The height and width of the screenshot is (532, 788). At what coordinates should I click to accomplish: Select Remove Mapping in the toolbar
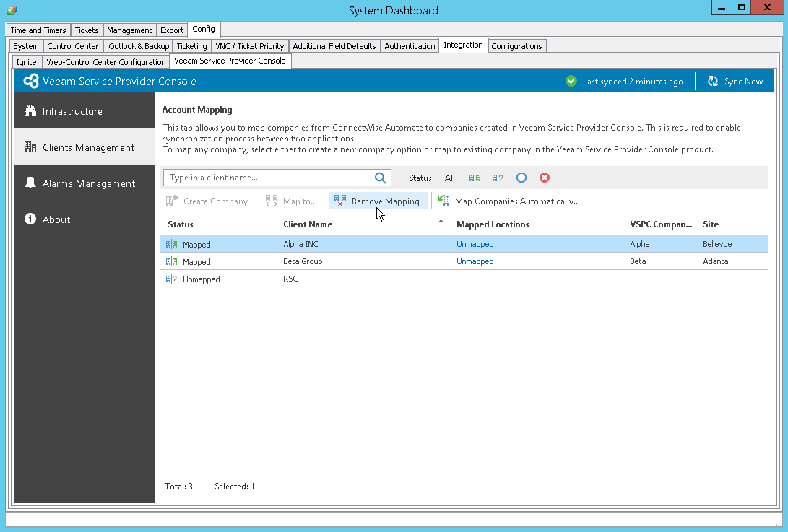[x=378, y=201]
